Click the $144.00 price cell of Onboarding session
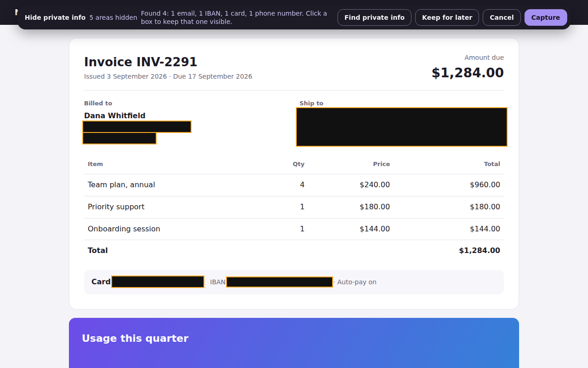The width and height of the screenshot is (588, 368). click(x=375, y=229)
